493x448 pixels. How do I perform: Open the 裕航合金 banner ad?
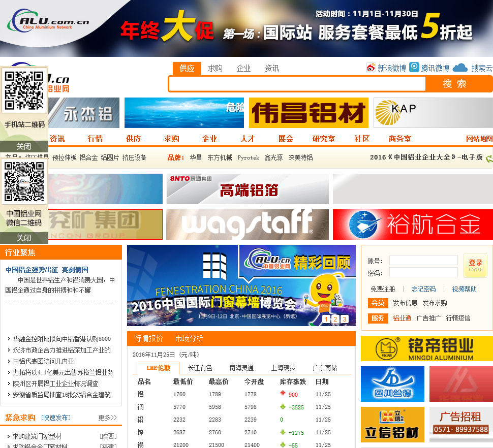[x=413, y=225]
